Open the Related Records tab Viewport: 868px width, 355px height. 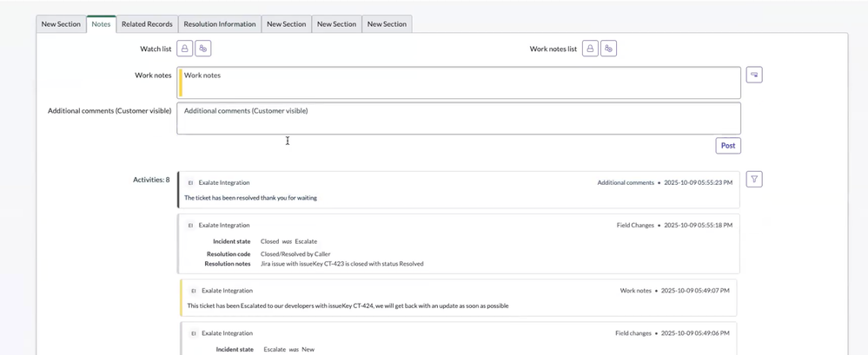(x=147, y=23)
